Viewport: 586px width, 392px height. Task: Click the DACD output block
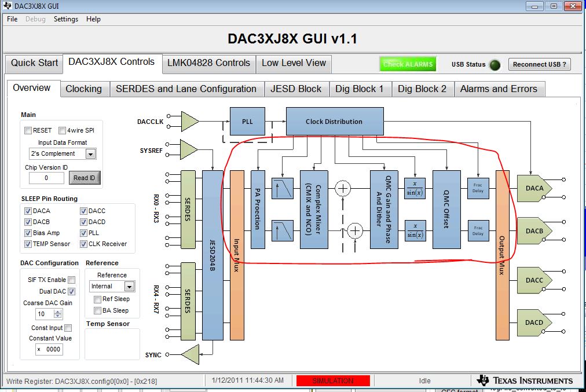click(534, 323)
